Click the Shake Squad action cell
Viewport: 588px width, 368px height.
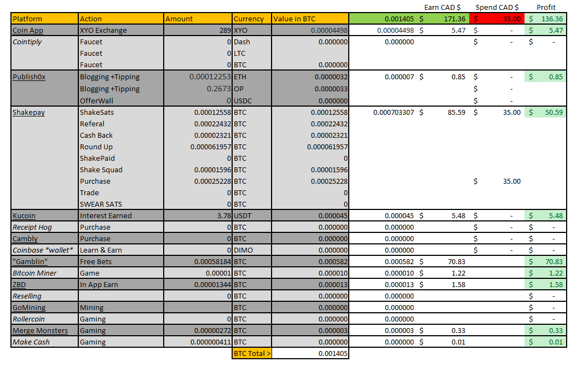coord(121,170)
